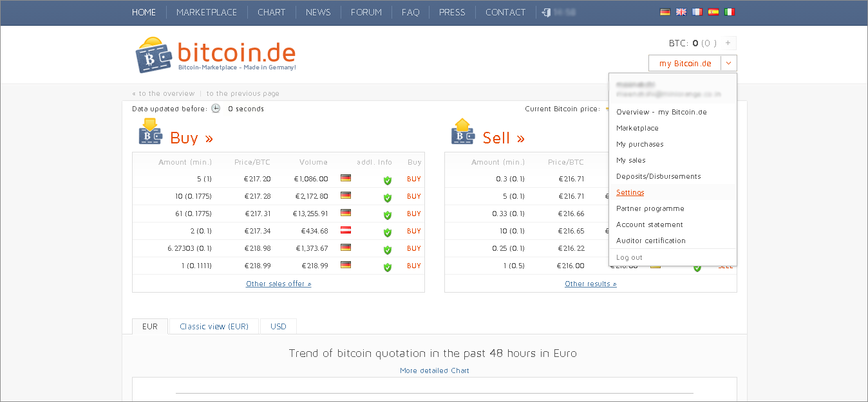Click the my Bitcoin.de button label
Viewport: 868px width, 402px height.
[685, 64]
